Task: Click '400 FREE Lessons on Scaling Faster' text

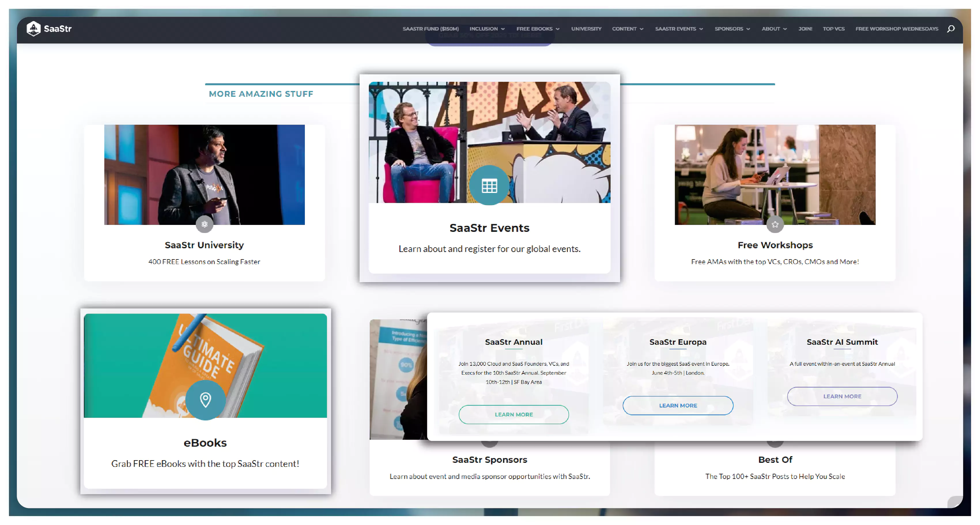Action: [204, 261]
